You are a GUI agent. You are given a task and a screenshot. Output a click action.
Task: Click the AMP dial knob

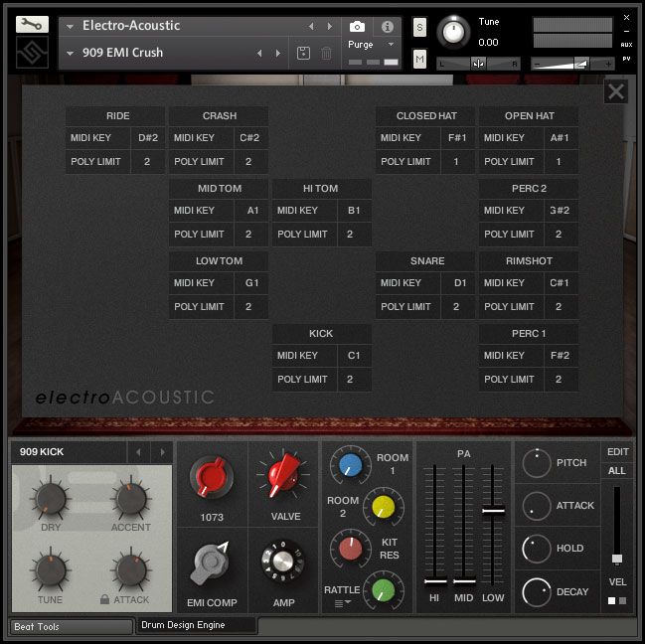(x=282, y=561)
